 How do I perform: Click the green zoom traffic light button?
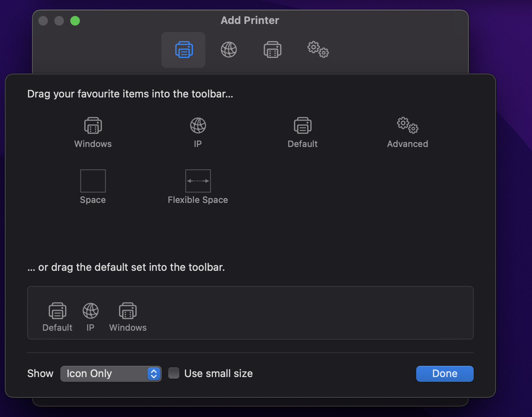coord(75,20)
